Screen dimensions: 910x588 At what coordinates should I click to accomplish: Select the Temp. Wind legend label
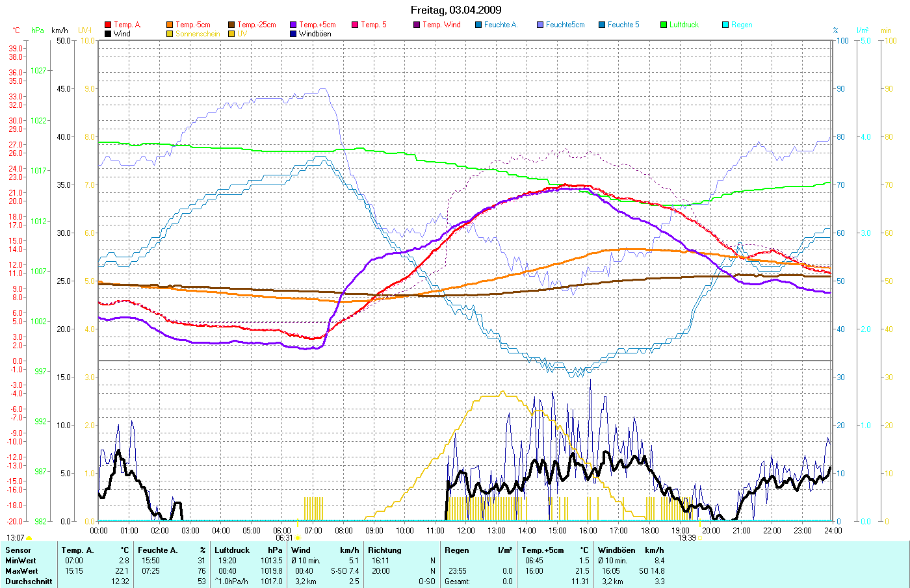pos(441,25)
